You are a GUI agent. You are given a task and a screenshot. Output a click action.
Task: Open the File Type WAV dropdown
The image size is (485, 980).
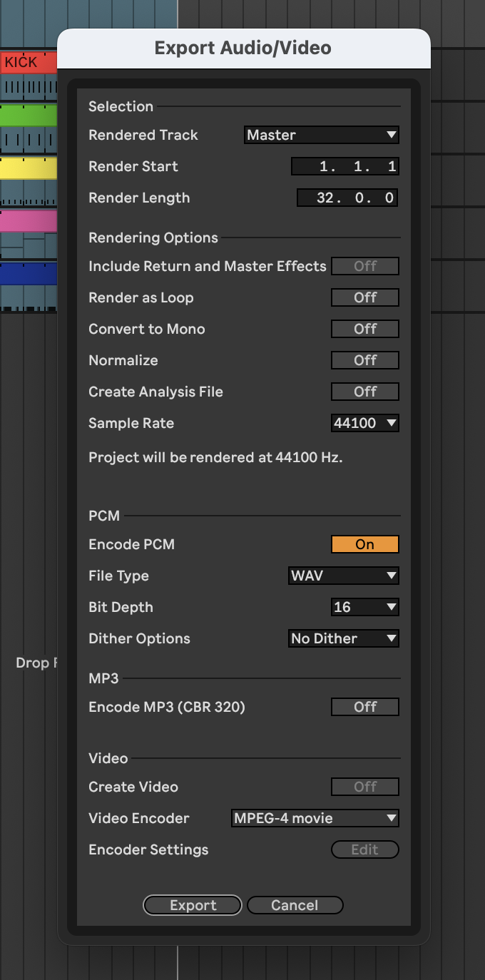click(x=343, y=576)
